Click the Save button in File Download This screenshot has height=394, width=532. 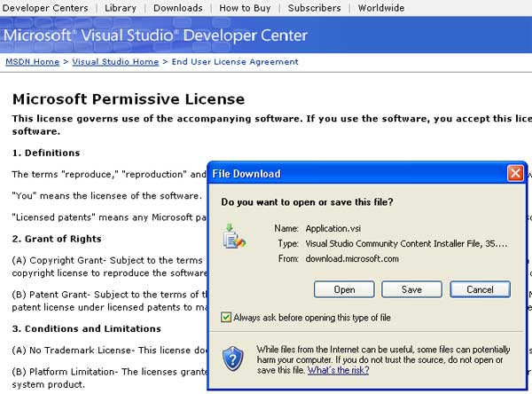point(411,289)
